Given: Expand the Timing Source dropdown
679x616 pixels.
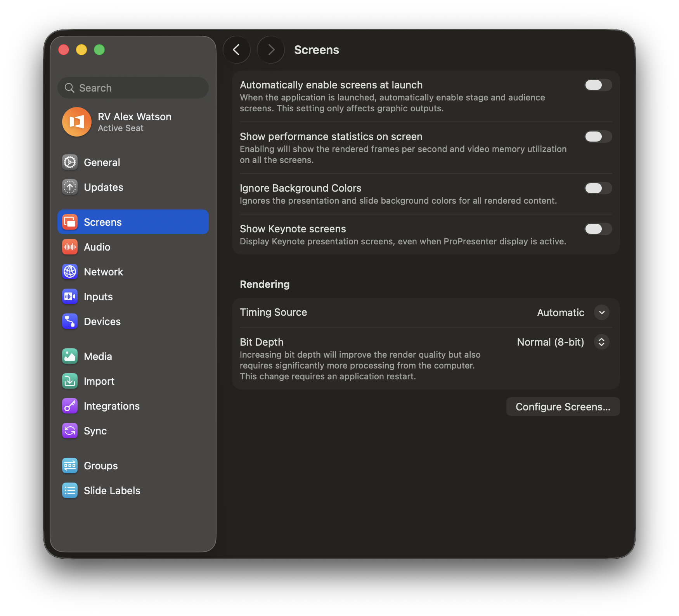Looking at the screenshot, I should [x=601, y=313].
